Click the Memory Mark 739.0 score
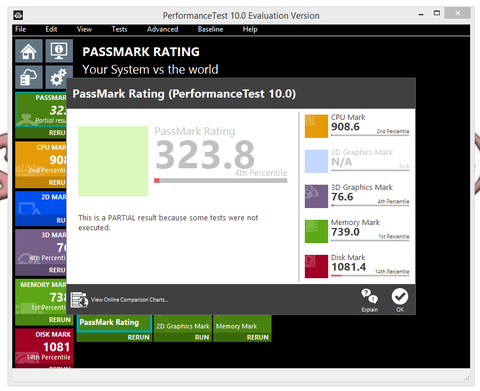480x391 pixels. (x=345, y=232)
